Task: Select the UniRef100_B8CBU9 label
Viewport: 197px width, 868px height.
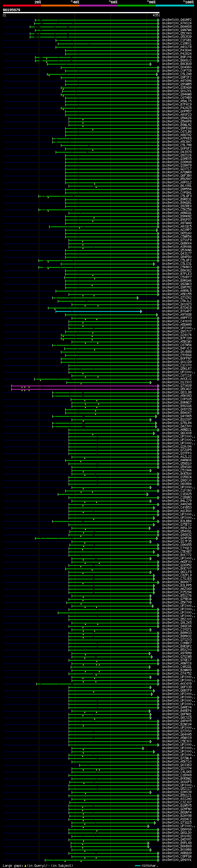Action: (177, 64)
